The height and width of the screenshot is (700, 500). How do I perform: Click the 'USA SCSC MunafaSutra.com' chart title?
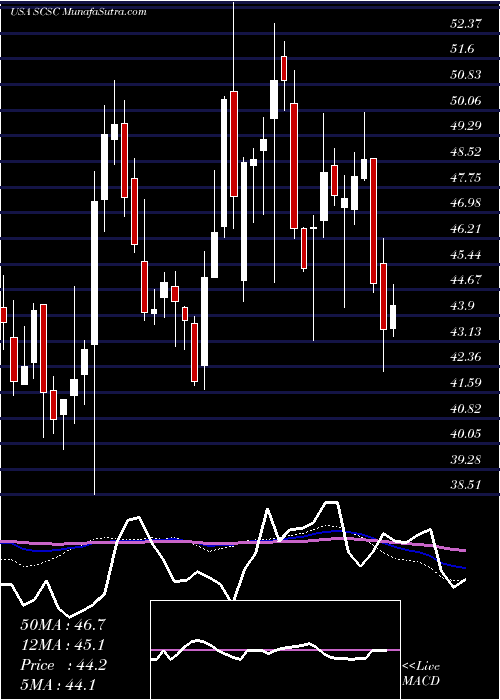click(78, 12)
